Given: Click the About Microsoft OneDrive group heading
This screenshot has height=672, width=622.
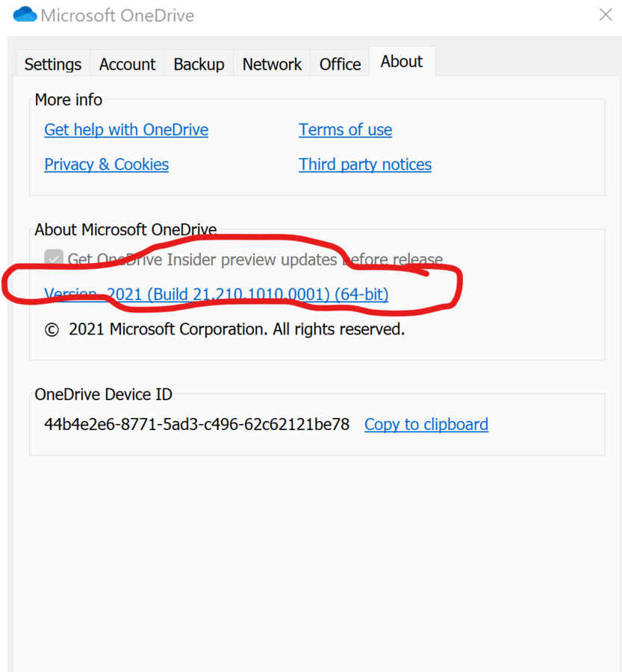Looking at the screenshot, I should click(125, 230).
